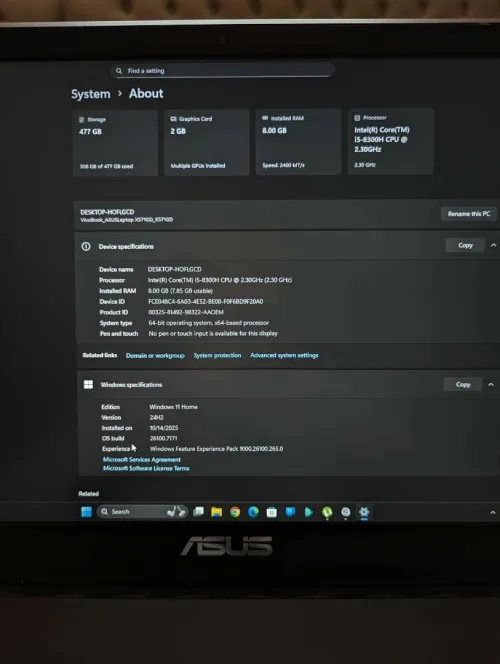Copy the Windows specifications
The image size is (500, 664).
[x=463, y=385]
